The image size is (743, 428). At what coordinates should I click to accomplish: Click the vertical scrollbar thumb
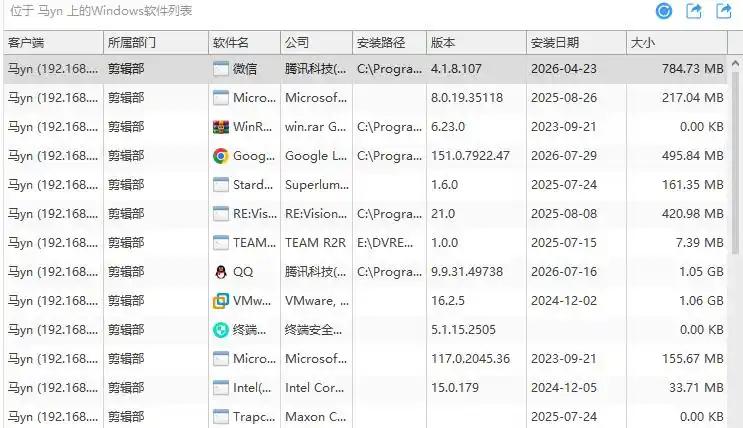click(x=735, y=164)
